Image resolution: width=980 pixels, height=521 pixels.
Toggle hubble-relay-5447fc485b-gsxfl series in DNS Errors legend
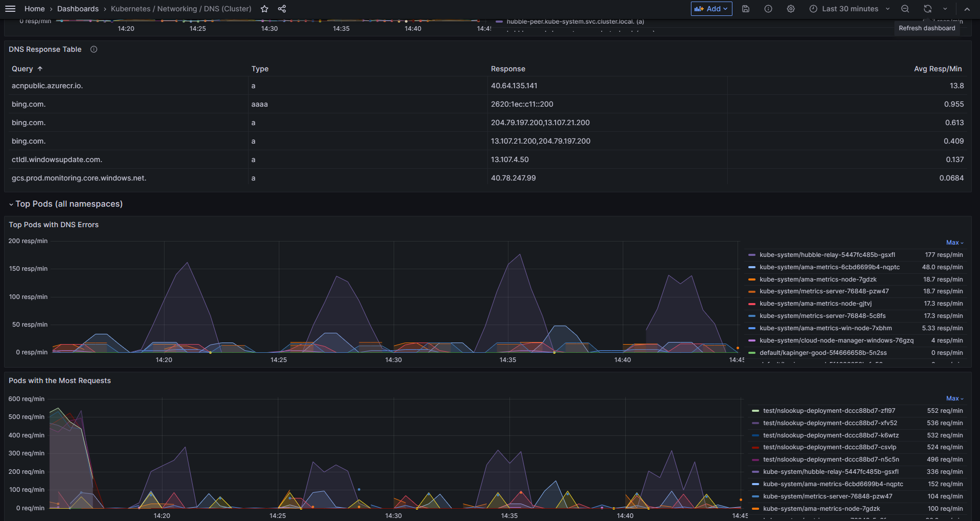(827, 255)
